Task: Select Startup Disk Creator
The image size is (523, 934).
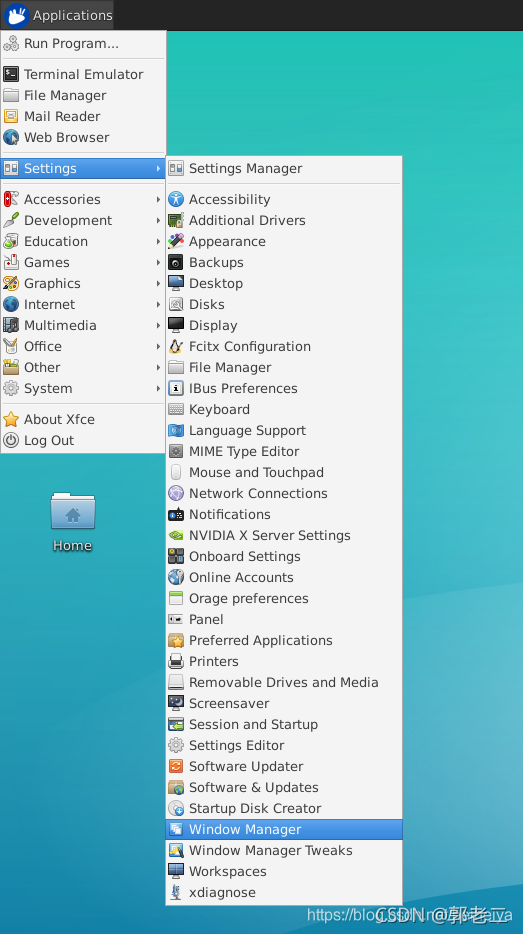Action: pos(284,808)
